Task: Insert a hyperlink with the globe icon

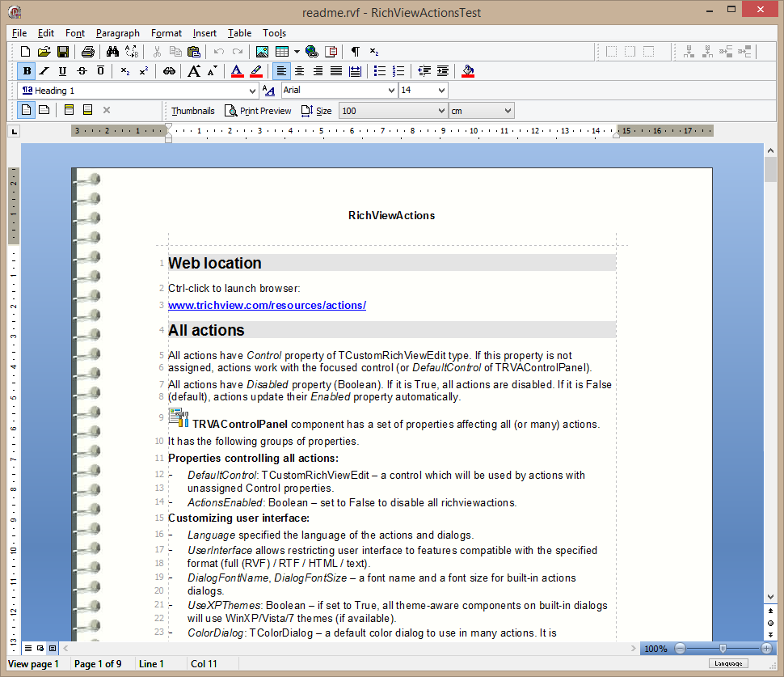Action: (311, 52)
